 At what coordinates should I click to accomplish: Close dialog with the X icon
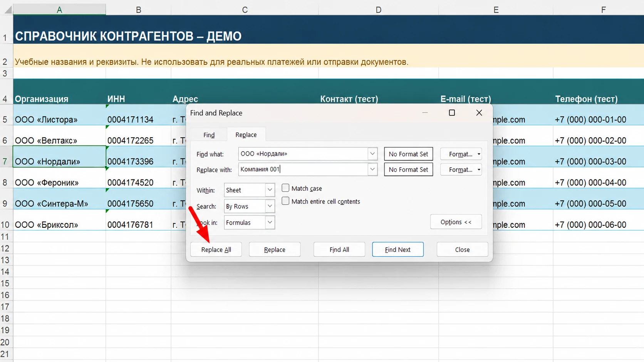[x=479, y=113]
